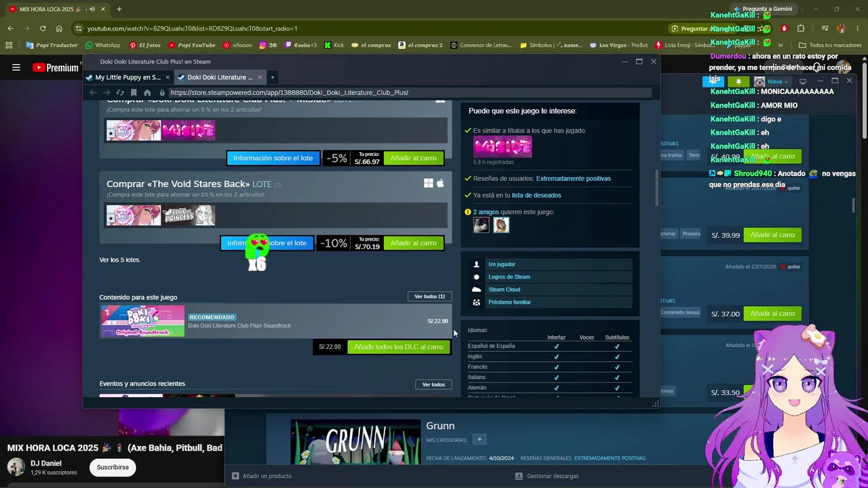Open The Void Stares Back bundle artwork

tap(161, 215)
